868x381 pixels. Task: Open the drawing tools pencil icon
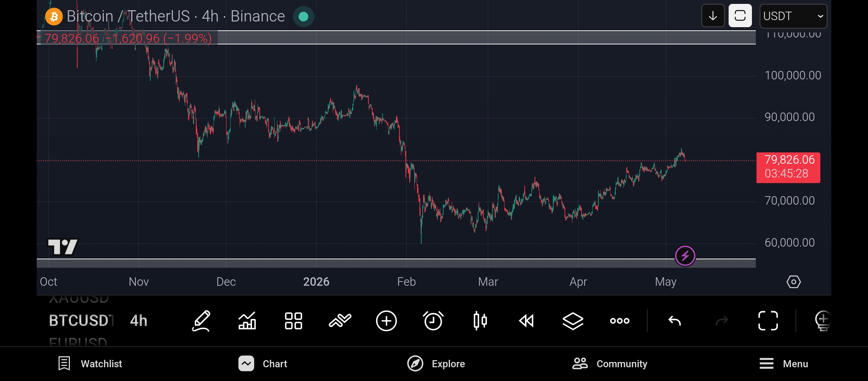pos(201,321)
